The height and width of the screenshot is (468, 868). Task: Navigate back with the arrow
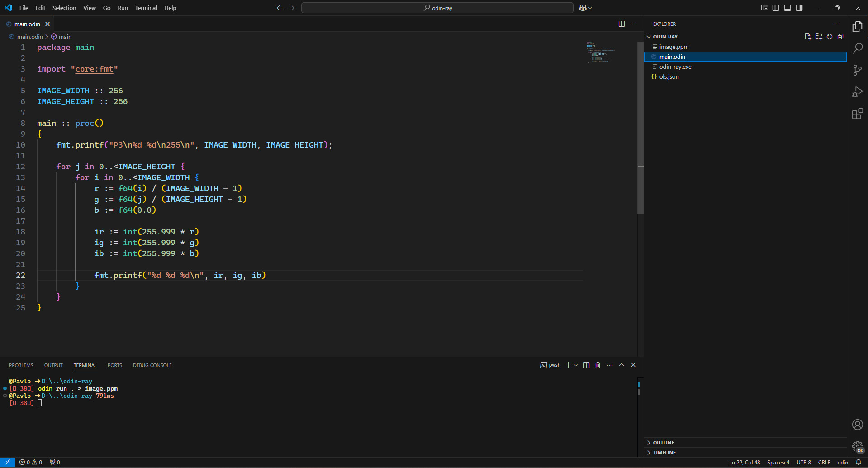tap(280, 8)
